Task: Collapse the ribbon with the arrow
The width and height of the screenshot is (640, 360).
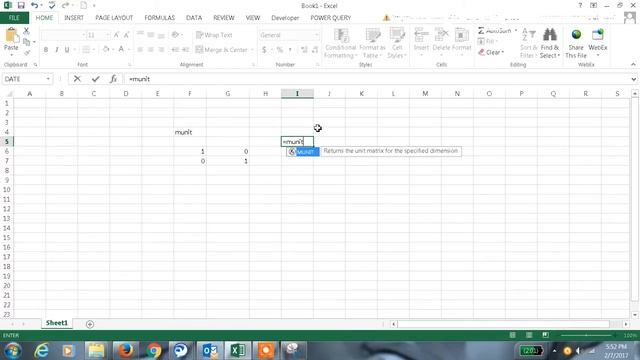Action: 633,64
